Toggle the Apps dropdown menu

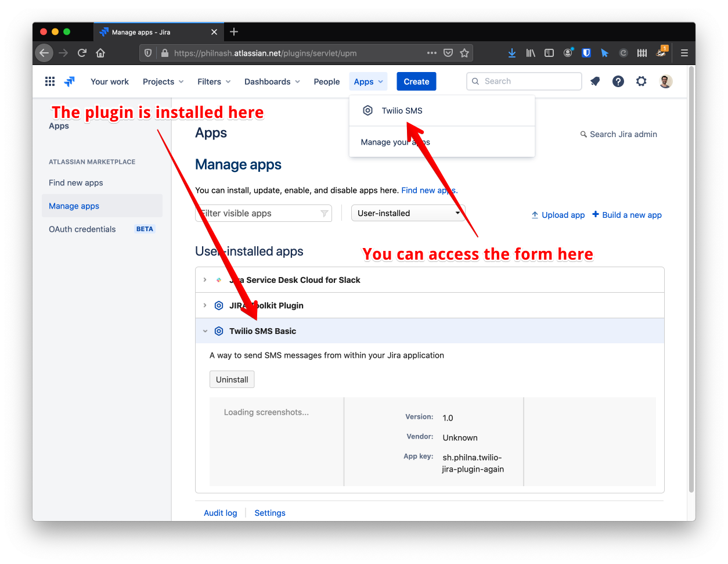369,81
